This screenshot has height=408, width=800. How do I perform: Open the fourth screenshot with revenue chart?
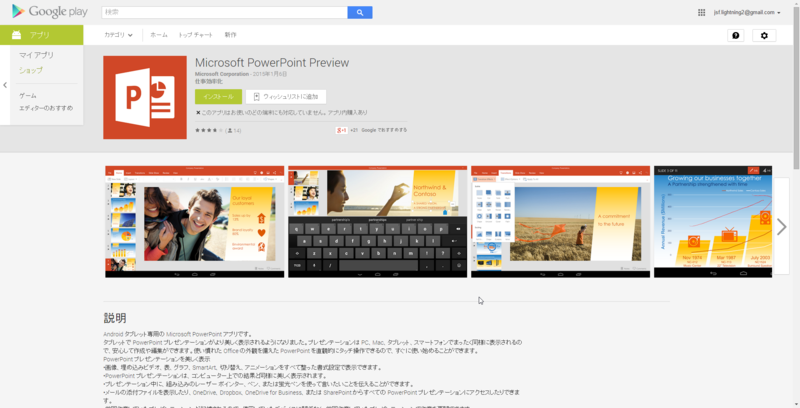713,222
